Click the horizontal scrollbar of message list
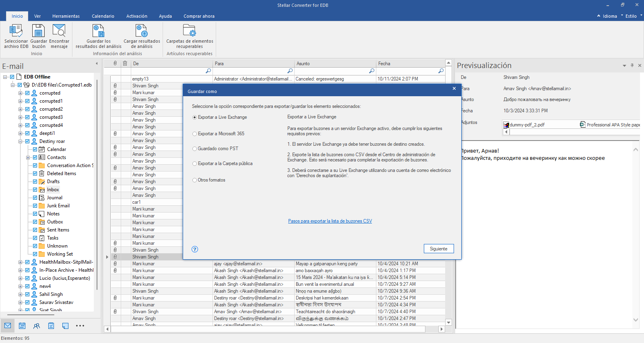Image resolution: width=644 pixels, height=343 pixels. coord(268,329)
